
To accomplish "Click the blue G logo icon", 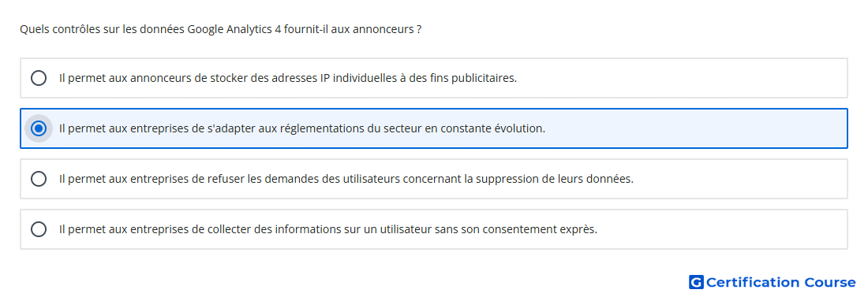I will 696,282.
